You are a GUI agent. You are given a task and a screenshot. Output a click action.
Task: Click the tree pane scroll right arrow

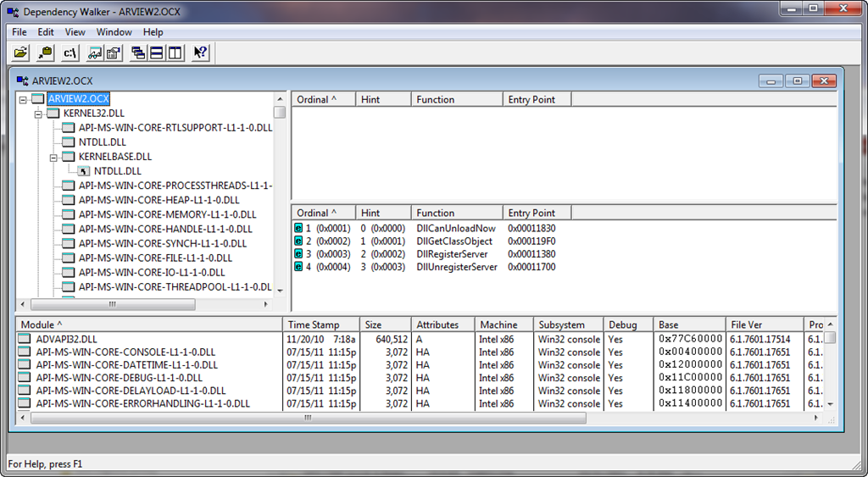click(x=265, y=304)
